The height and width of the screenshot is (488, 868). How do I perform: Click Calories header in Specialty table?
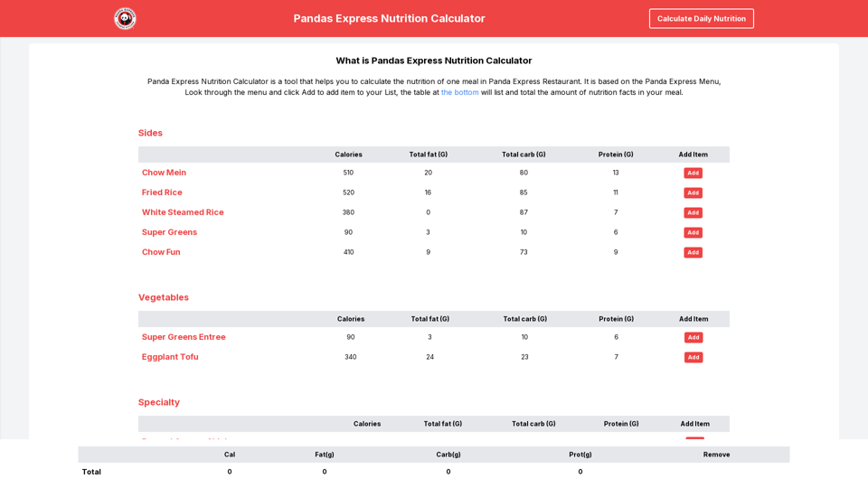pos(367,424)
